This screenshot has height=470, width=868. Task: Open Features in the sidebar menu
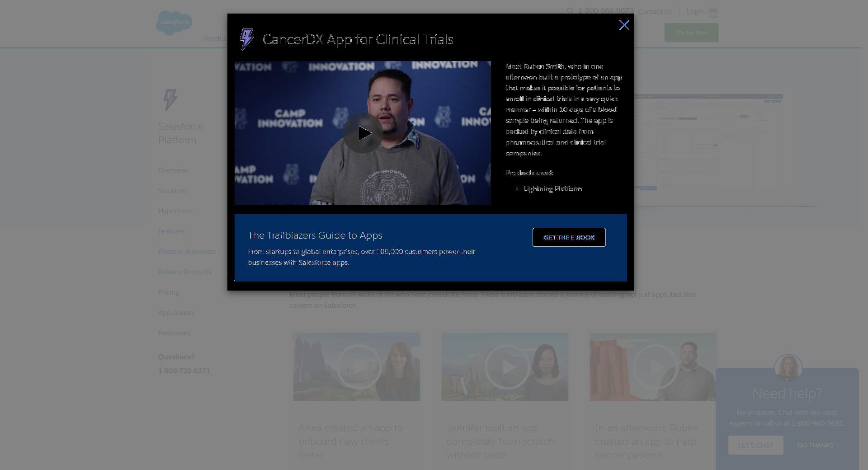click(171, 231)
